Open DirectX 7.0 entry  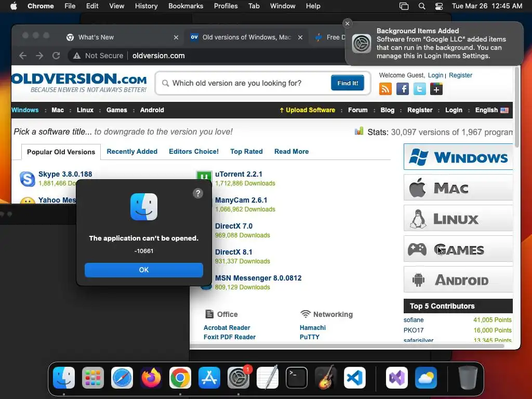[234, 226]
